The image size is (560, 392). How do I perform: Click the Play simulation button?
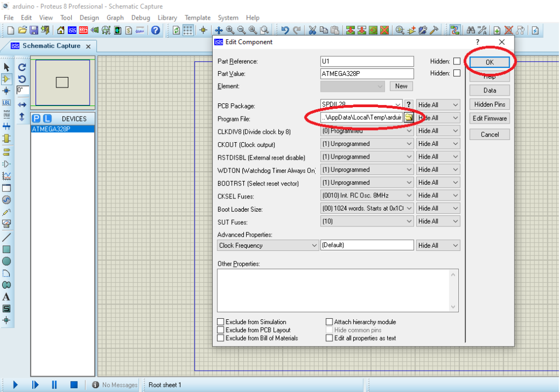coord(15,385)
